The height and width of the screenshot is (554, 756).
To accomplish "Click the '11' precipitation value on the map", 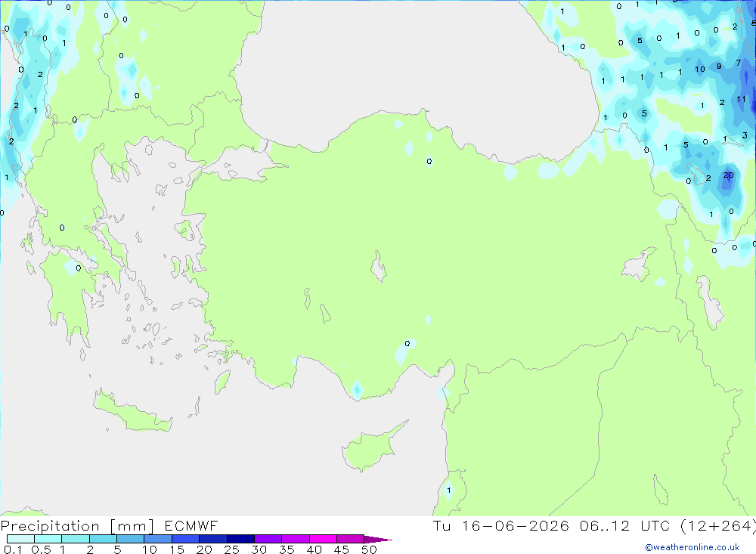I will (x=741, y=99).
